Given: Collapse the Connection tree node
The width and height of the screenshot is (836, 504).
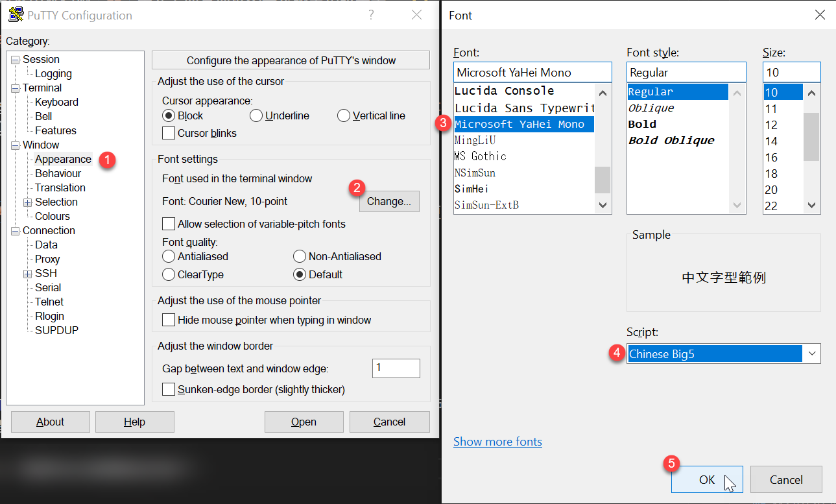Looking at the screenshot, I should tap(16, 231).
